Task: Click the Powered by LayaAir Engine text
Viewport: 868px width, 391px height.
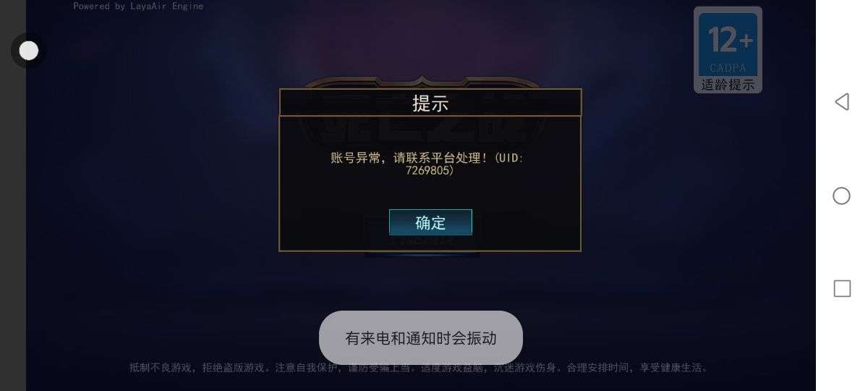Action: [x=138, y=6]
